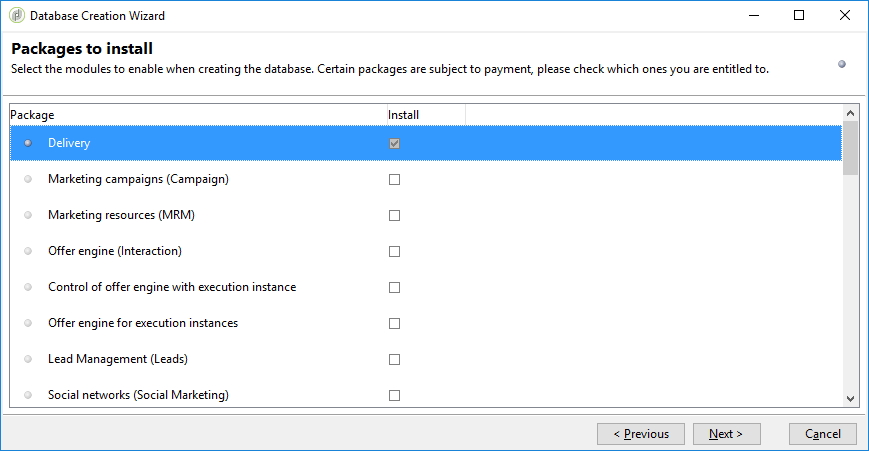869x451 pixels.
Task: Cancel the database creation wizard
Action: (823, 434)
